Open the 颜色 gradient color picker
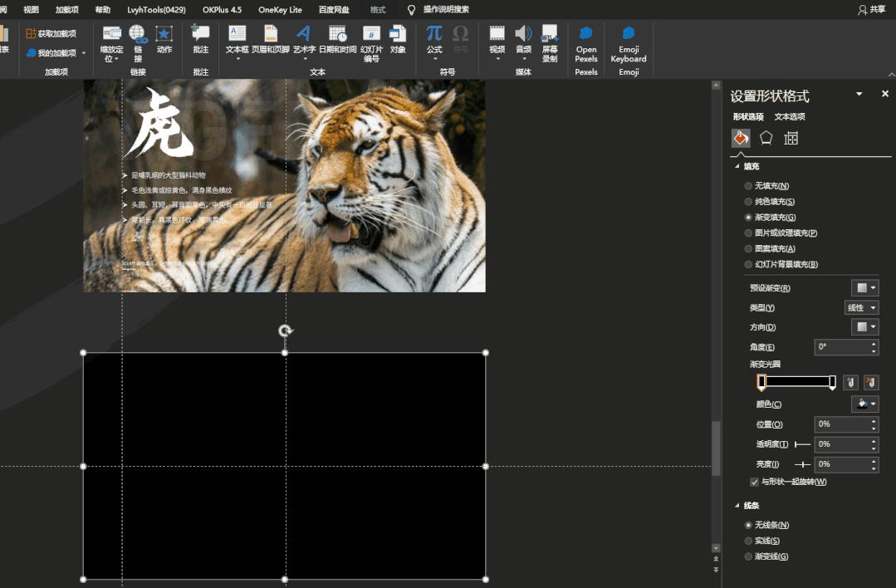The height and width of the screenshot is (588, 896). pos(864,404)
